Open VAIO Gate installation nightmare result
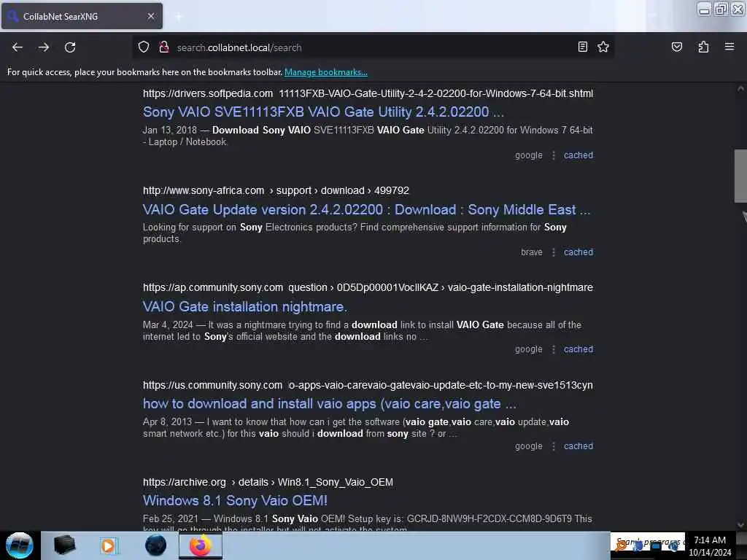The height and width of the screenshot is (560, 747). pyautogui.click(x=245, y=307)
